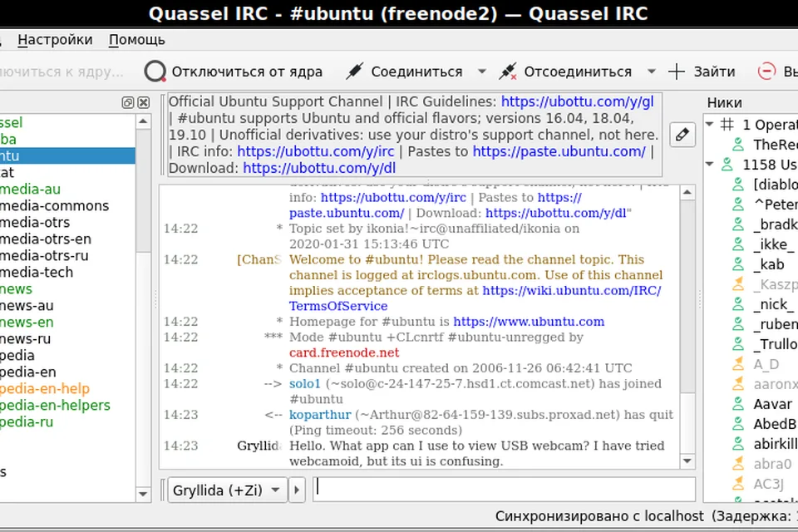Image resolution: width=798 pixels, height=532 pixels.
Task: Float the chat list dock panel
Action: (128, 103)
